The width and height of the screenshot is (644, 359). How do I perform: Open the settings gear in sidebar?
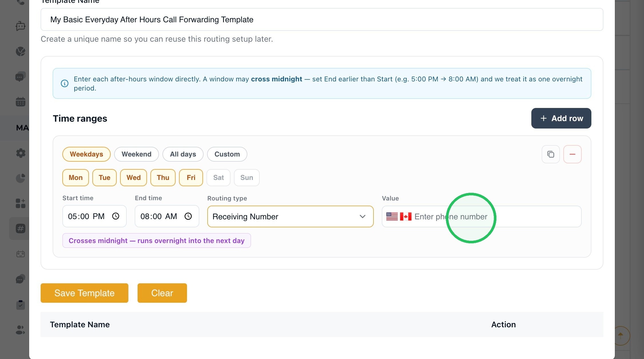coord(20,153)
